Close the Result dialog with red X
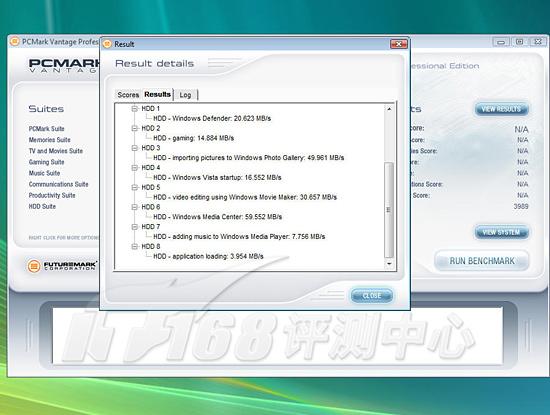 [399, 44]
